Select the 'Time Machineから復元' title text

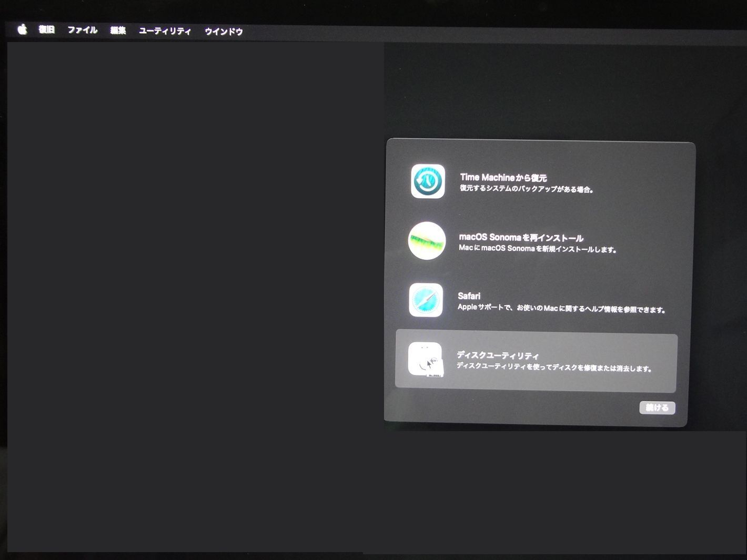pos(503,178)
